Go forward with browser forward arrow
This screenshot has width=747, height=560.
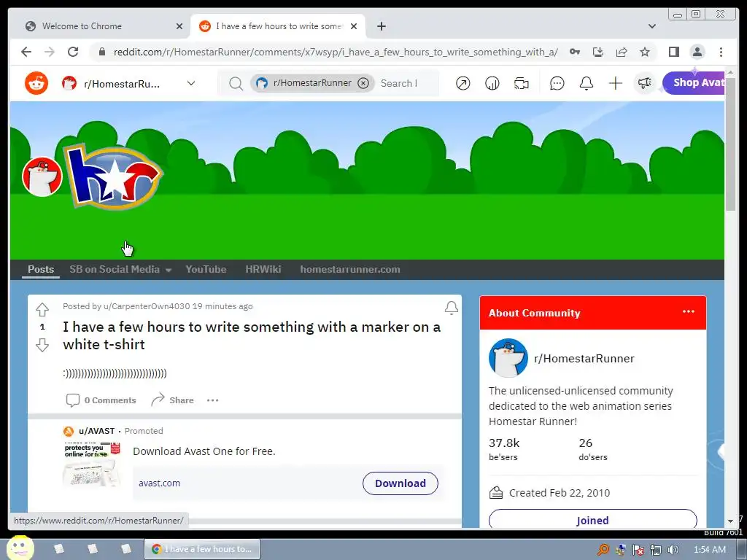[50, 52]
